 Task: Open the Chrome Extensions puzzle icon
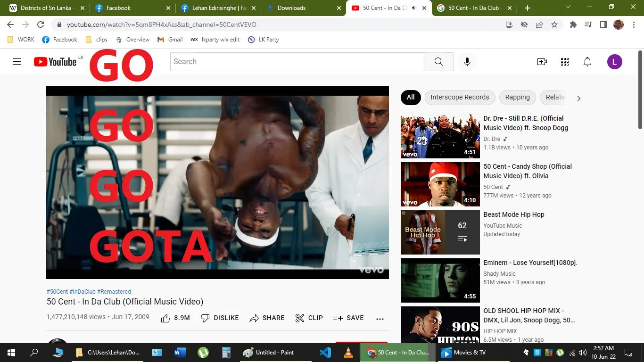573,25
